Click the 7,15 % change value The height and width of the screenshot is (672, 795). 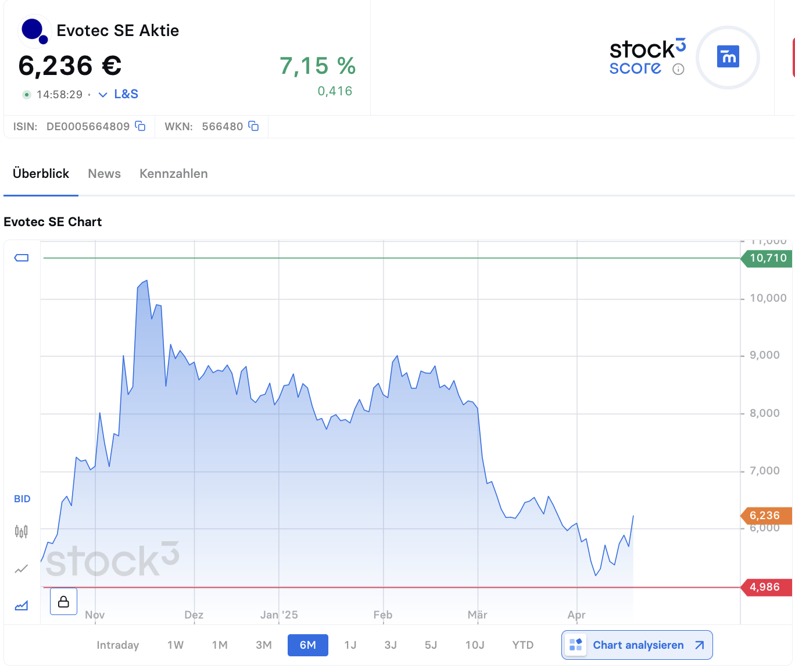pyautogui.click(x=317, y=66)
